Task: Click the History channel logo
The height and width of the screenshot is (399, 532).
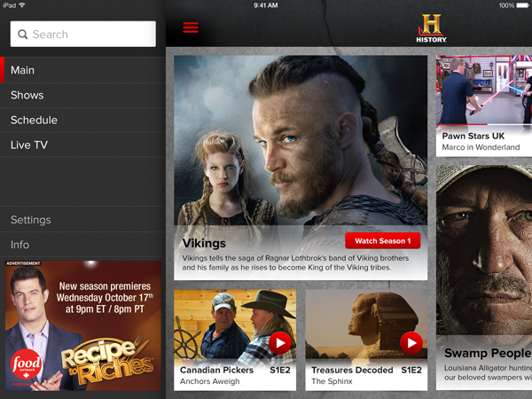Action: (x=431, y=28)
